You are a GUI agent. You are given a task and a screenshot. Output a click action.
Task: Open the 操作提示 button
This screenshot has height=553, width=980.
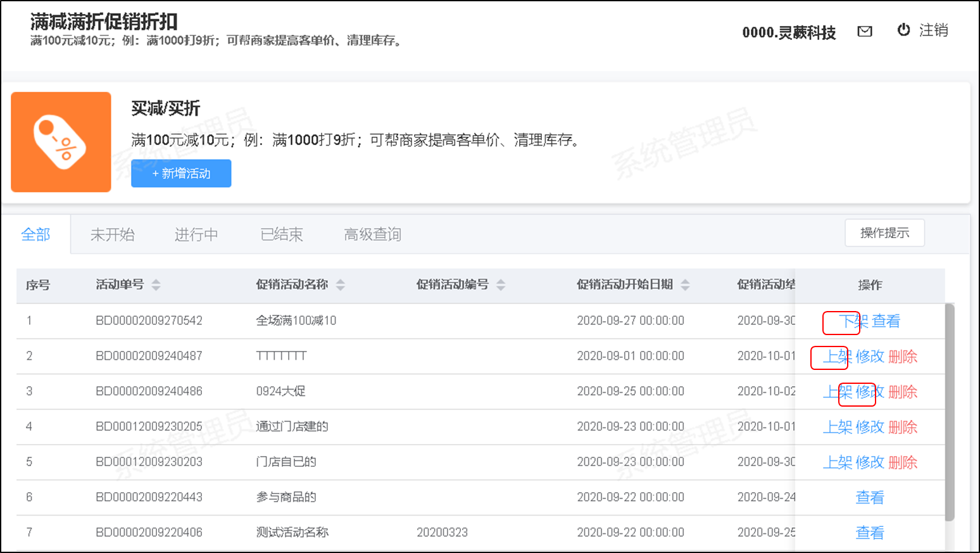884,233
